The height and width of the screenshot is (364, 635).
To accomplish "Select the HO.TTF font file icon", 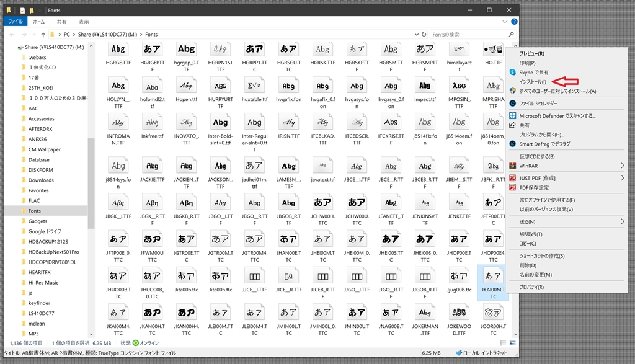I will pos(493,50).
